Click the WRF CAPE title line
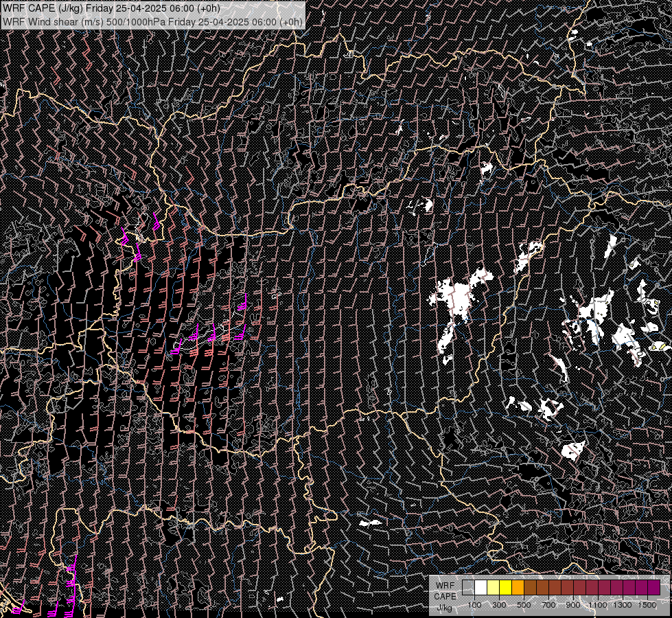 click(x=111, y=8)
